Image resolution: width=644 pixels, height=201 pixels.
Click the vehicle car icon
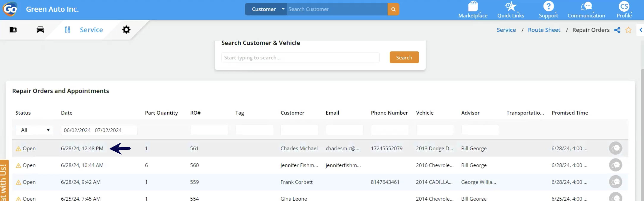(x=40, y=30)
